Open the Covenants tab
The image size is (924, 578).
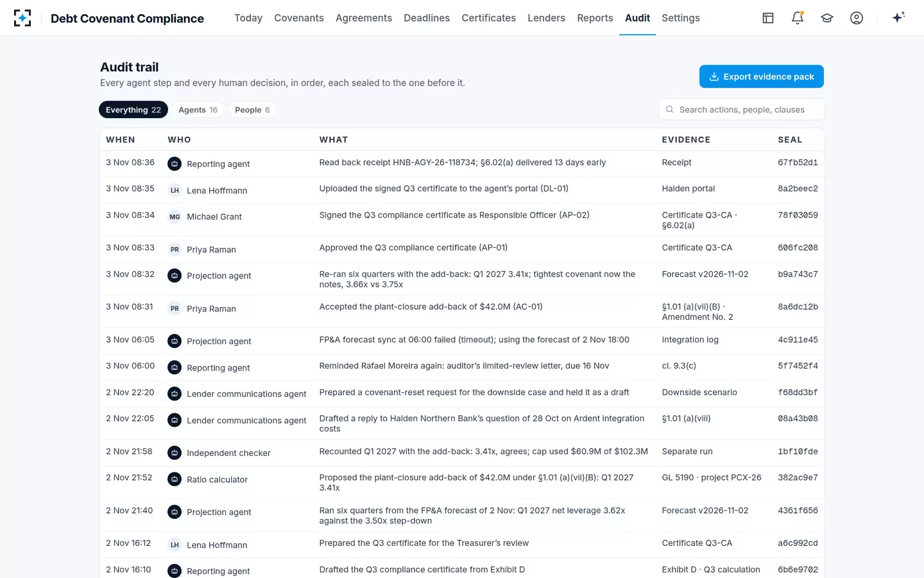click(299, 18)
